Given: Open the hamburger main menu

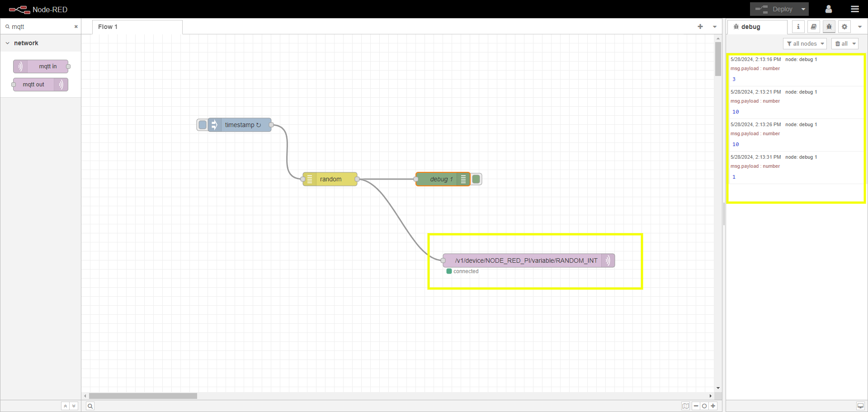Looking at the screenshot, I should [x=854, y=9].
